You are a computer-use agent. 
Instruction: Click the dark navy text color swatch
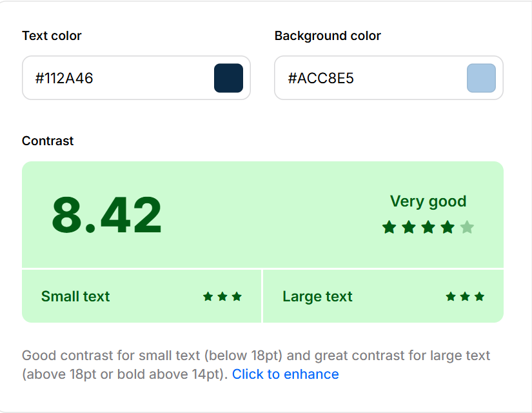(228, 78)
